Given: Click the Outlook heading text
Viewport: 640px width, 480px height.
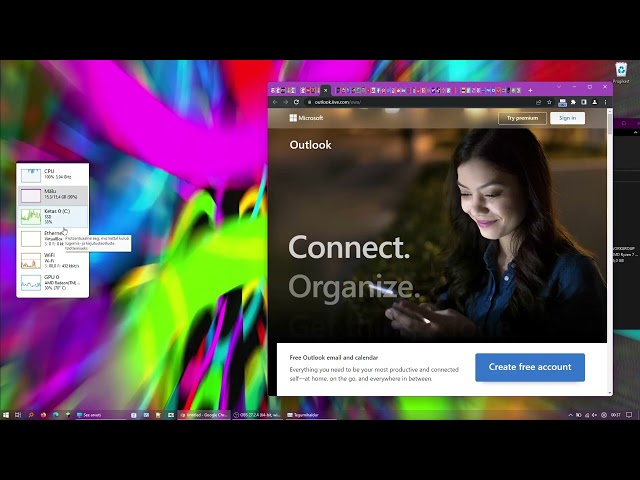Looking at the screenshot, I should pos(310,145).
